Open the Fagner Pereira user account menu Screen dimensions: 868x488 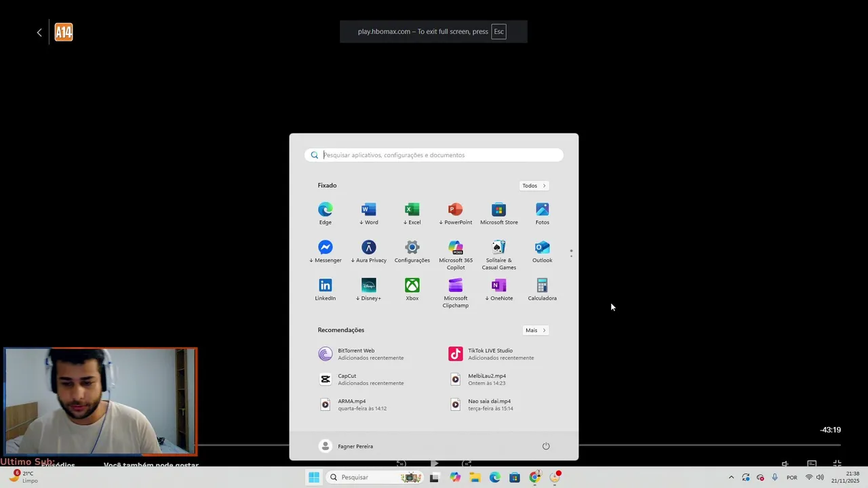(x=347, y=446)
